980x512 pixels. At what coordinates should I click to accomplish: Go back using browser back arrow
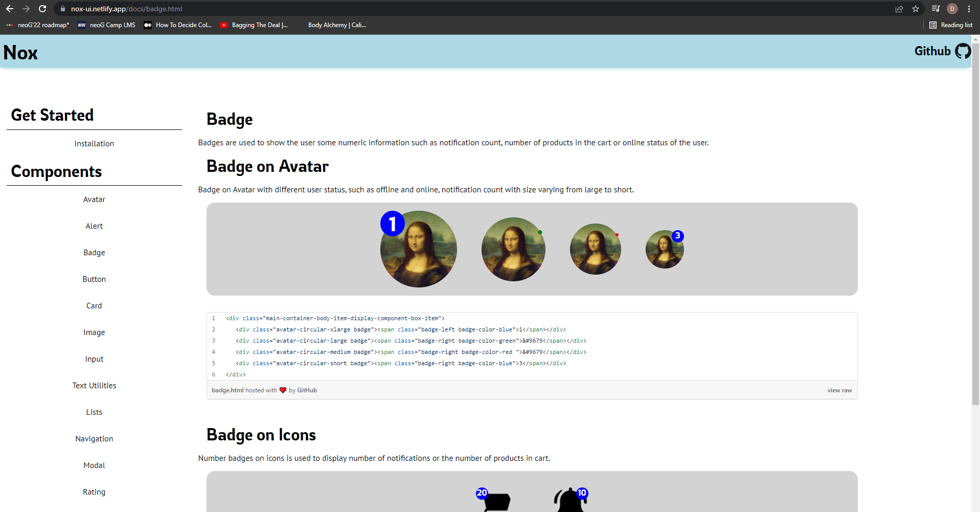9,9
